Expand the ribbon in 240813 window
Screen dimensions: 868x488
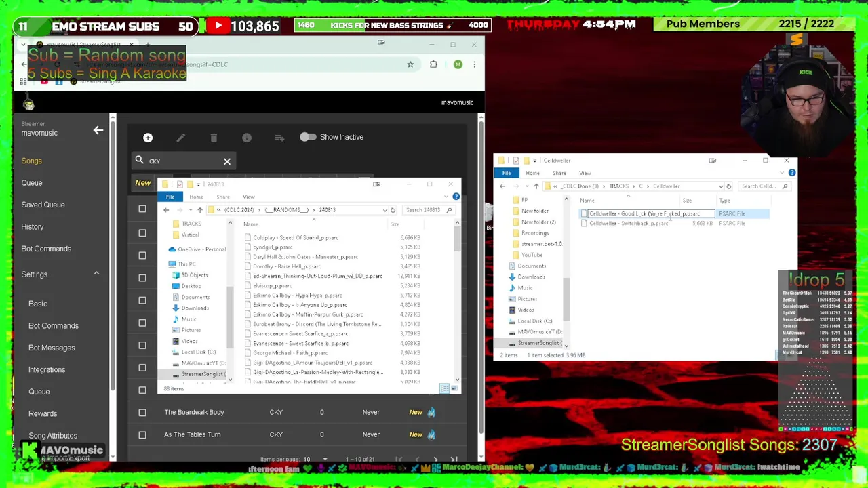coord(448,197)
